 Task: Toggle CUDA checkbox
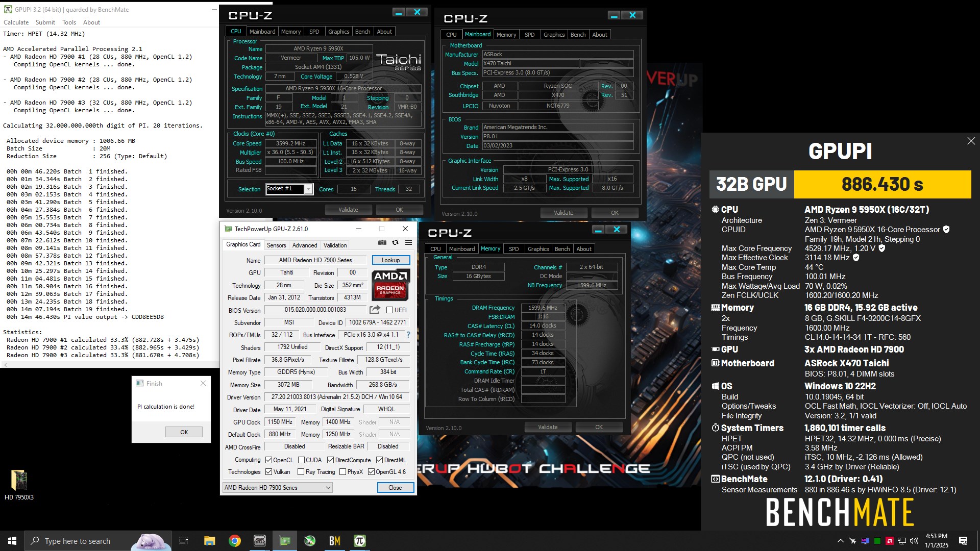[301, 460]
